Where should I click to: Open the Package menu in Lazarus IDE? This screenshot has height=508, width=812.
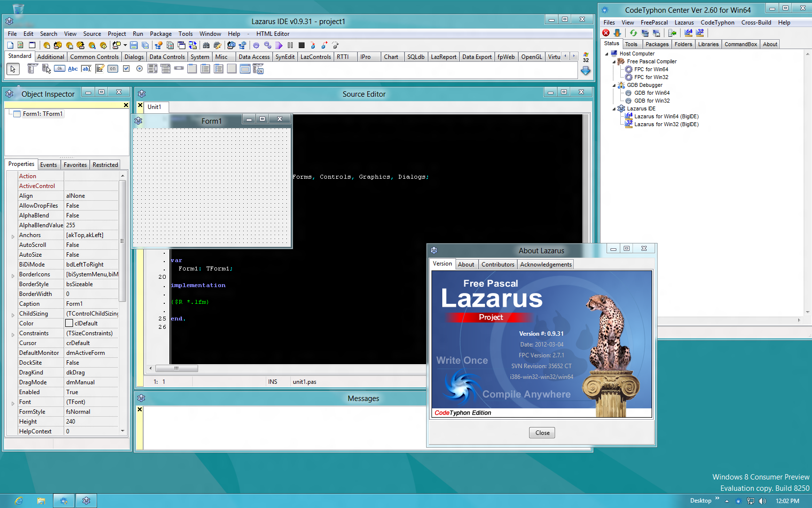click(x=161, y=34)
